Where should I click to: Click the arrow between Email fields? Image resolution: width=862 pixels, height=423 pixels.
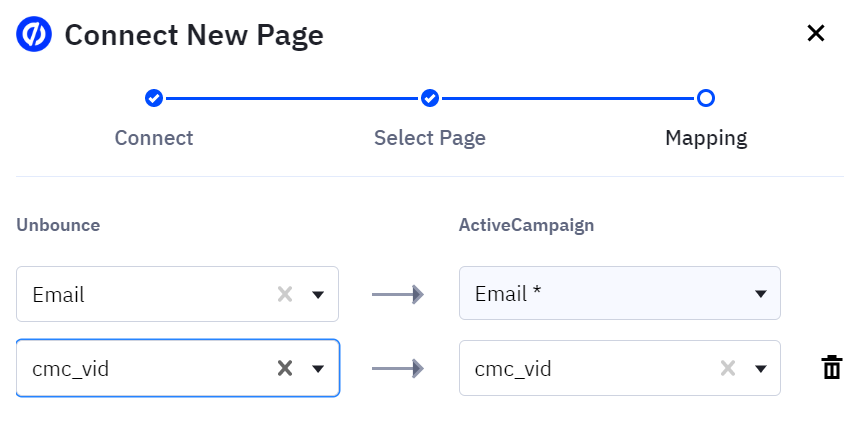coord(398,294)
